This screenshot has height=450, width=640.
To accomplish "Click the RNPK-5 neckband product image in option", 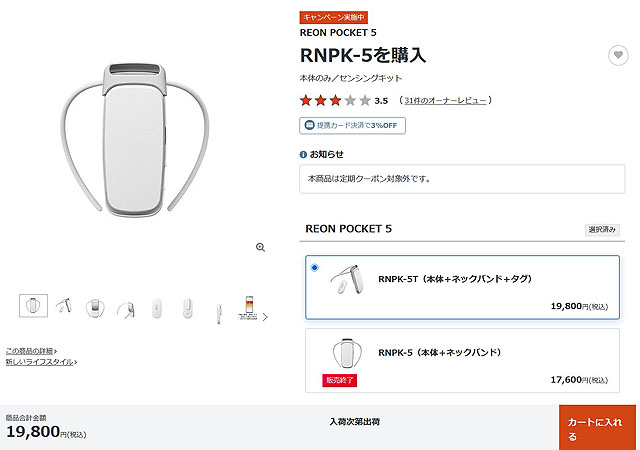I will [x=347, y=354].
